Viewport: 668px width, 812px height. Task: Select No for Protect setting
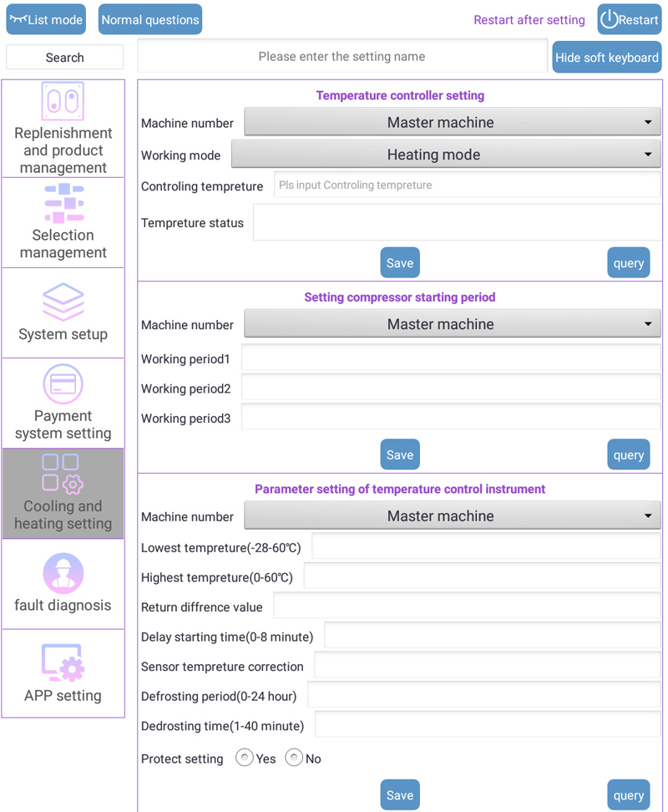294,758
